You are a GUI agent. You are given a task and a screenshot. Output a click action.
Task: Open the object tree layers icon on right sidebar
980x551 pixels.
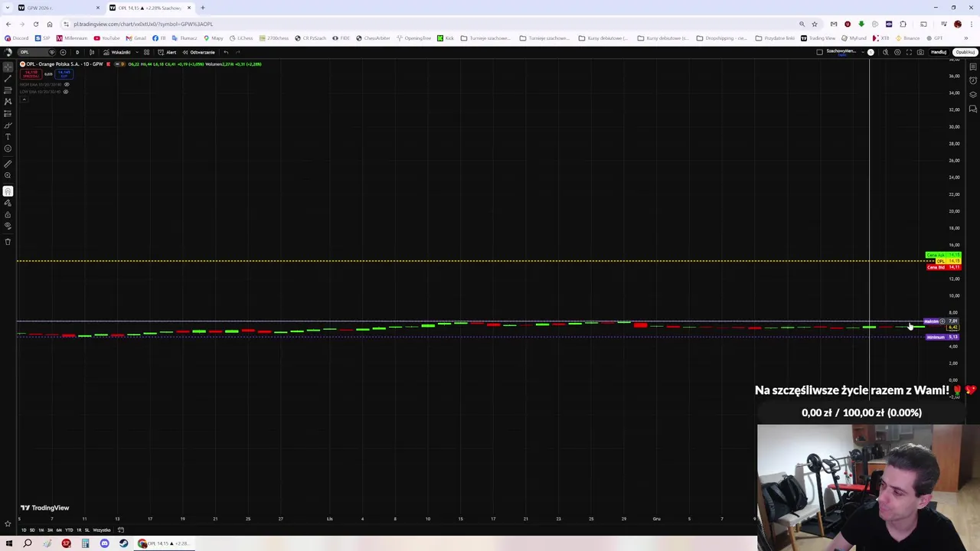point(973,94)
